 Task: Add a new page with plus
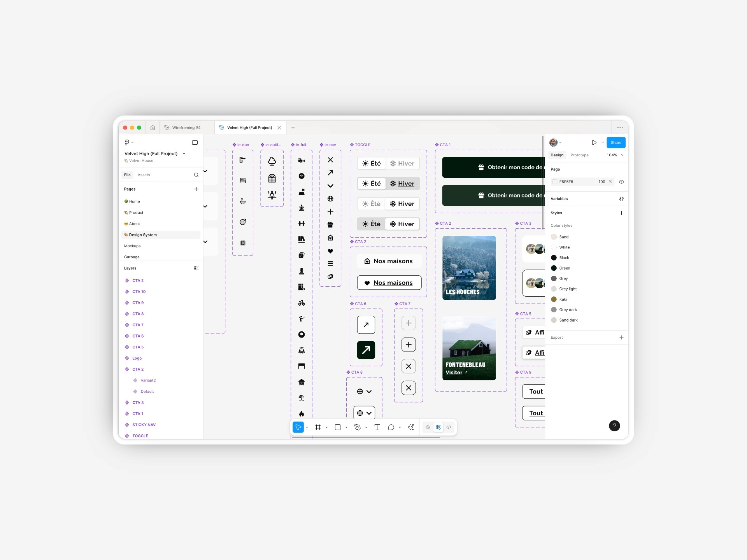pos(196,189)
